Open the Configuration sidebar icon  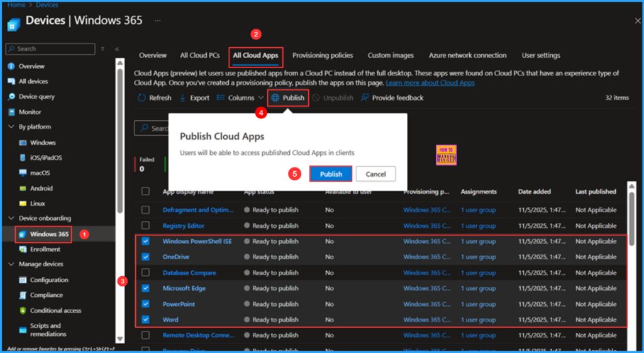(23, 280)
